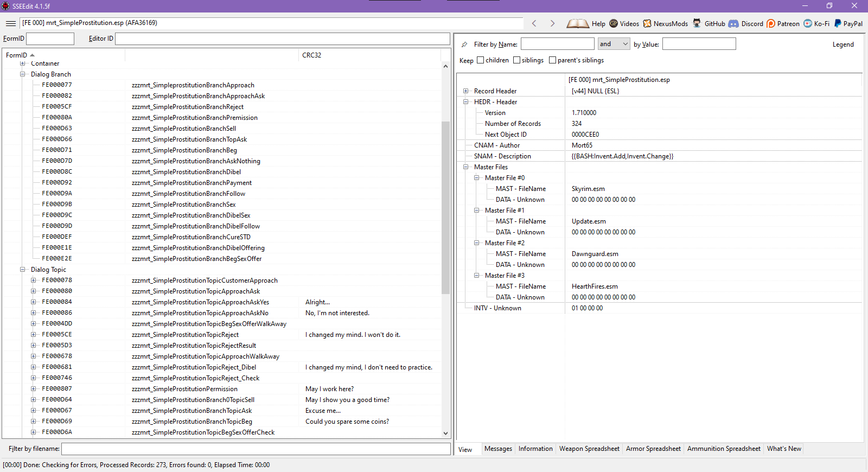
Task: Expand the Record Header row
Action: 465,91
